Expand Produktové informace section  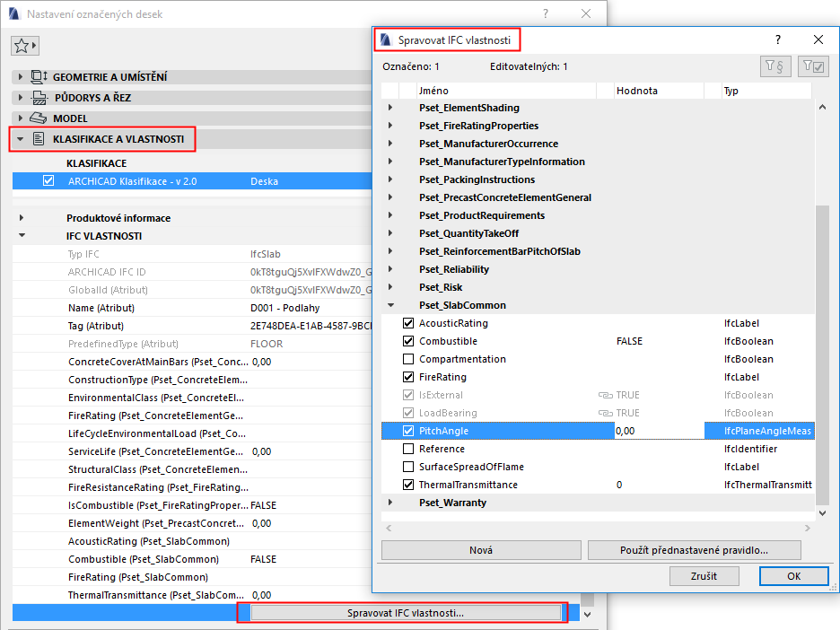tap(22, 218)
